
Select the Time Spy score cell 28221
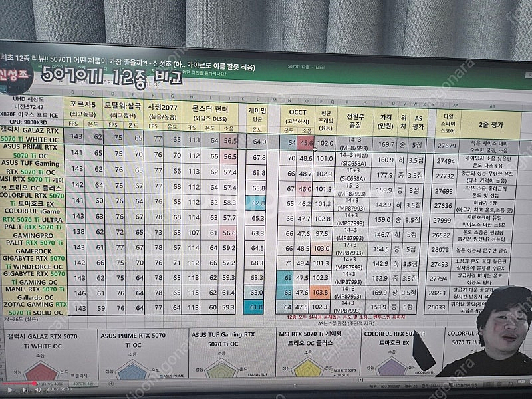tap(437, 293)
